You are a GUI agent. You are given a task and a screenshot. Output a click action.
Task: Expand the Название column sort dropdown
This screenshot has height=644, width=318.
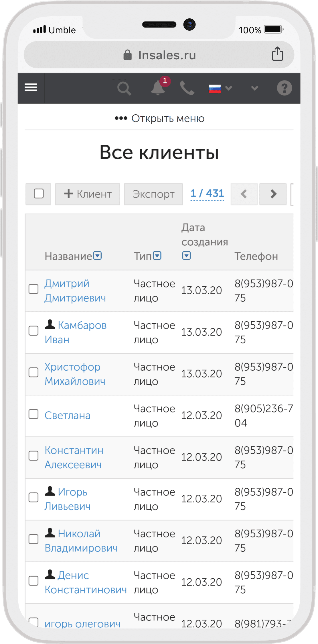pyautogui.click(x=98, y=255)
